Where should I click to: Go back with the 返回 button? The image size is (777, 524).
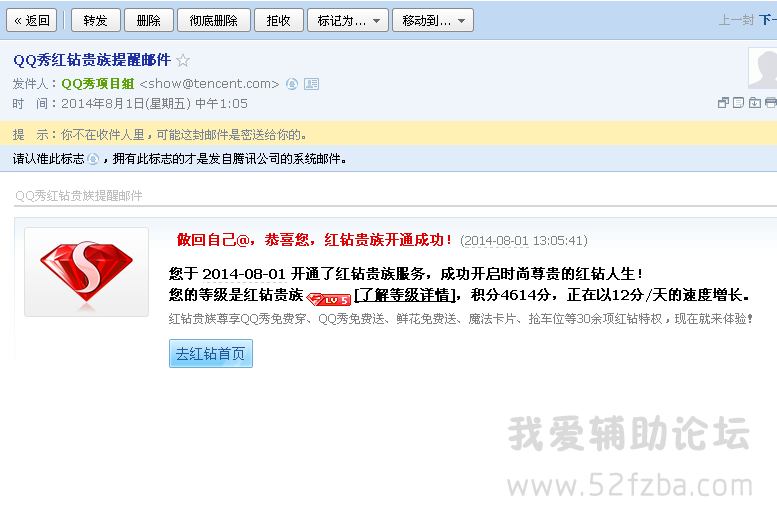32,20
